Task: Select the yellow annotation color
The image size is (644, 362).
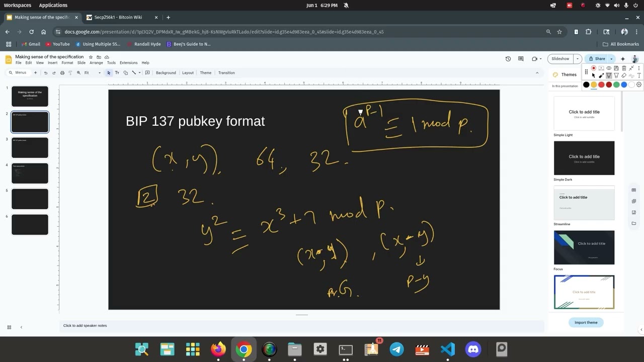Action: 594,84
